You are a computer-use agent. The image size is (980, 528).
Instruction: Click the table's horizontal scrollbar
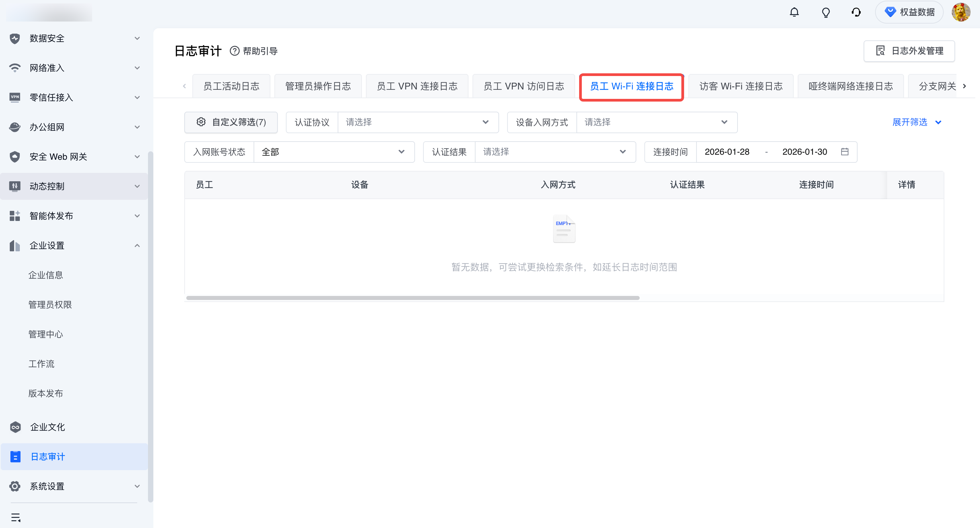tap(413, 298)
